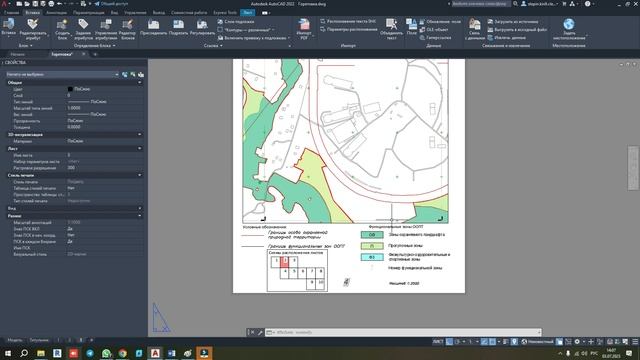Image resolution: width=640 pixels, height=360 pixels.
Task: Collapse the Sheet (Лист) properties section
Action: (x=140, y=149)
